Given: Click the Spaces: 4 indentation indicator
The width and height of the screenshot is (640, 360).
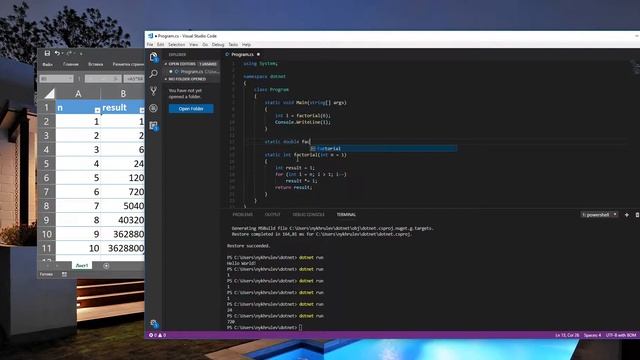Looking at the screenshot, I should coord(592,335).
